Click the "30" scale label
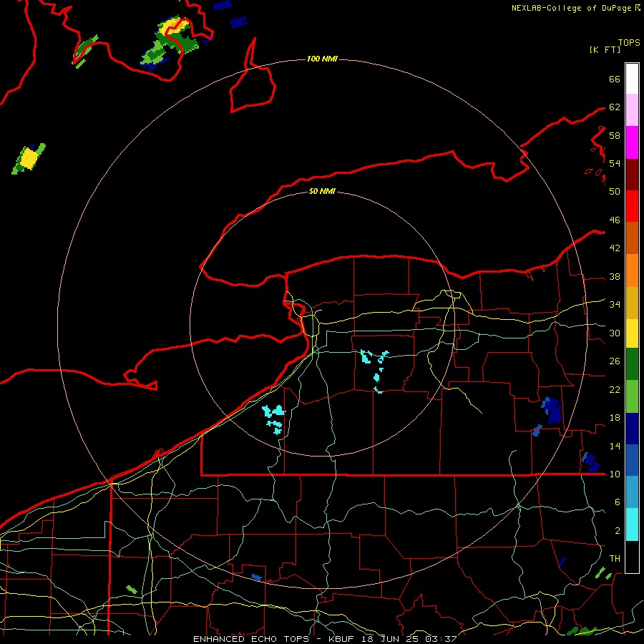644x644 pixels. pos(615,333)
